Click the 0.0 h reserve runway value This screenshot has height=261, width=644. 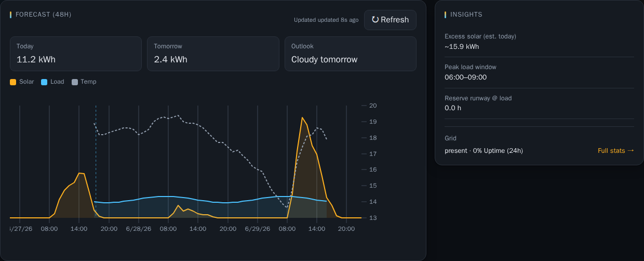pyautogui.click(x=453, y=108)
